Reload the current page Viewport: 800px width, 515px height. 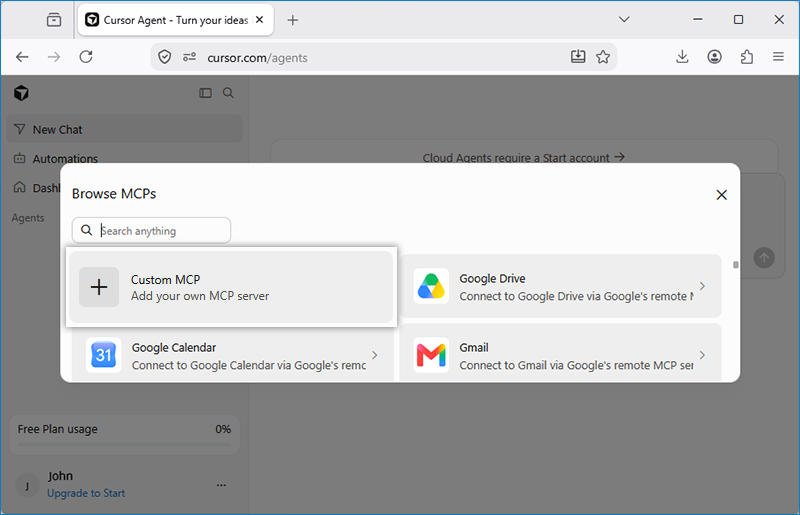point(86,57)
